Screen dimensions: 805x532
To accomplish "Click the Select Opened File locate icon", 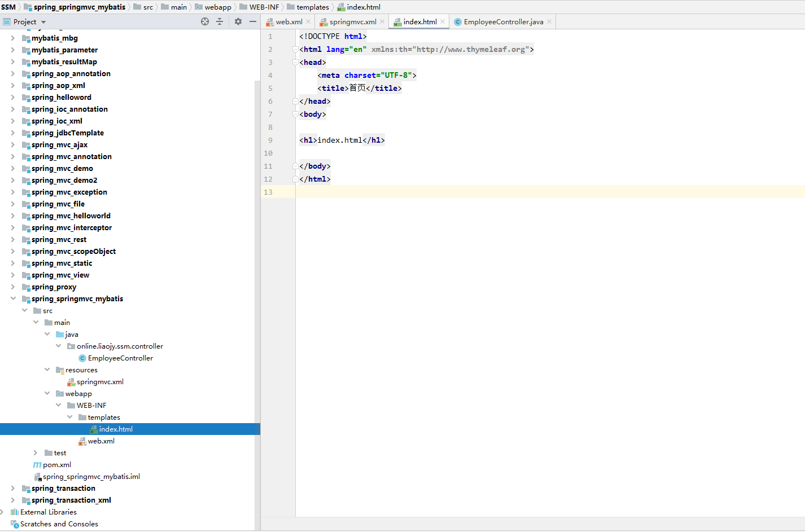I will [x=205, y=21].
